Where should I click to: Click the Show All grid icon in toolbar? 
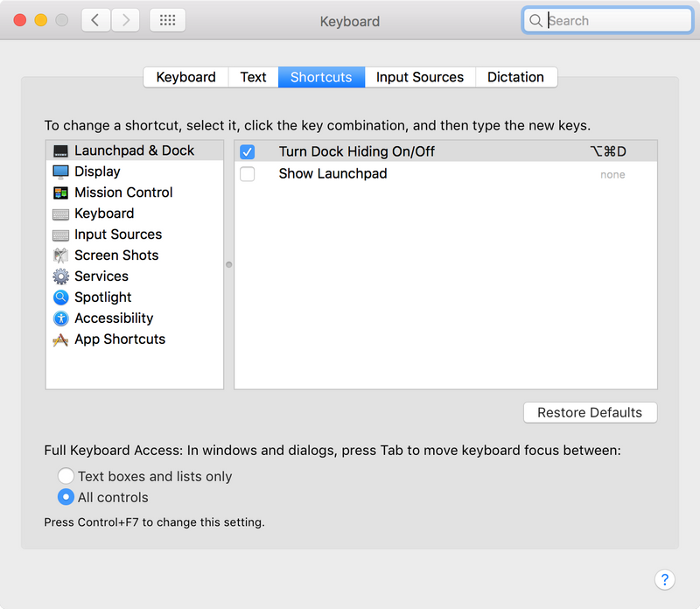pos(167,19)
